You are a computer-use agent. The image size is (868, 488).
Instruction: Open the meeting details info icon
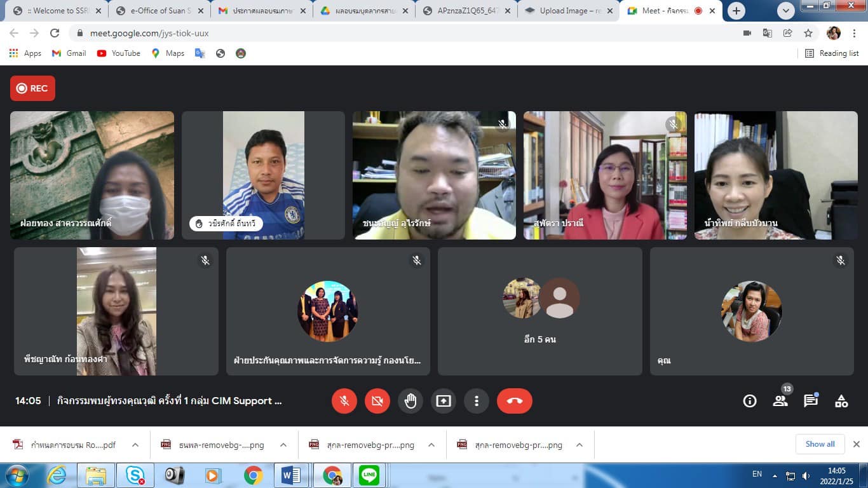click(750, 401)
